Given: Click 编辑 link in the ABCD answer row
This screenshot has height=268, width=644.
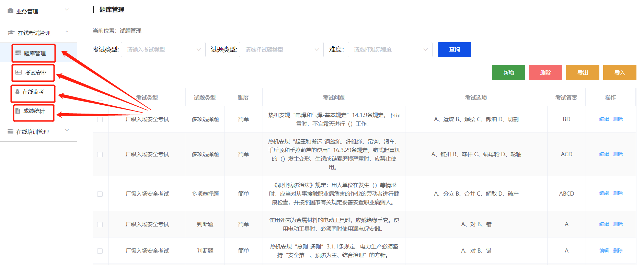Looking at the screenshot, I should (604, 194).
